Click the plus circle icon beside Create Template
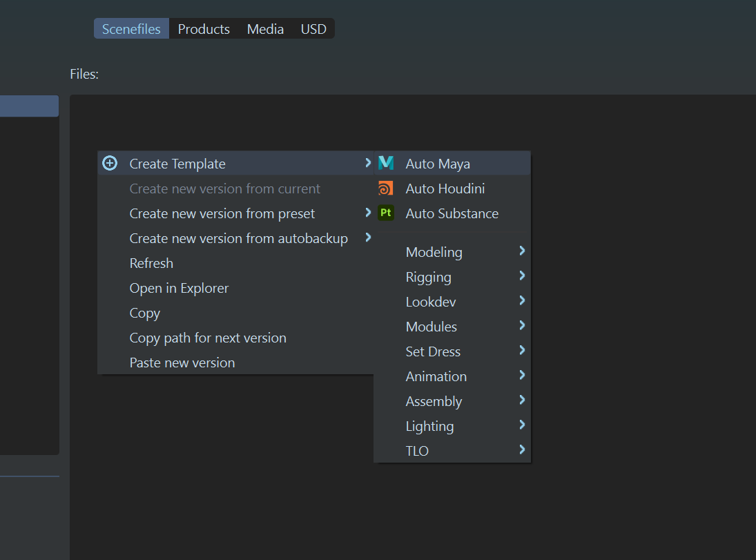Viewport: 756px width, 560px height. tap(110, 164)
